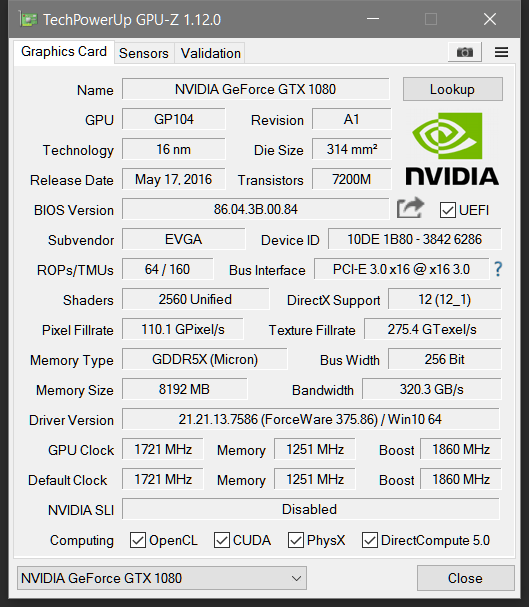This screenshot has width=529, height=607.
Task: Toggle the DirectCompute 5.0 checkbox
Action: pos(370,540)
